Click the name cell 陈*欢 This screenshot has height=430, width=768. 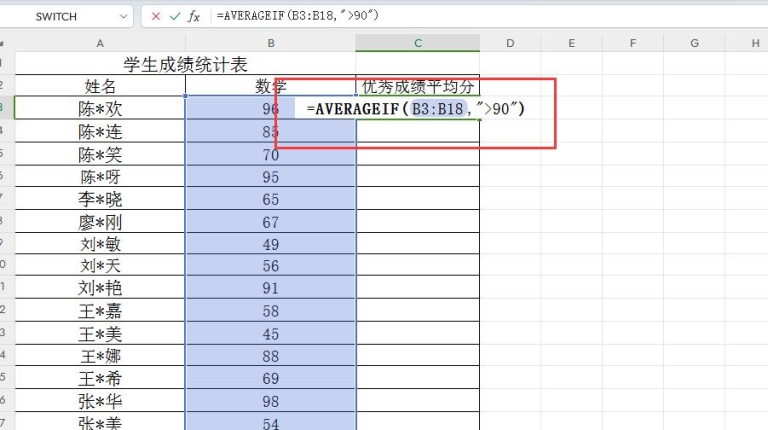point(100,109)
